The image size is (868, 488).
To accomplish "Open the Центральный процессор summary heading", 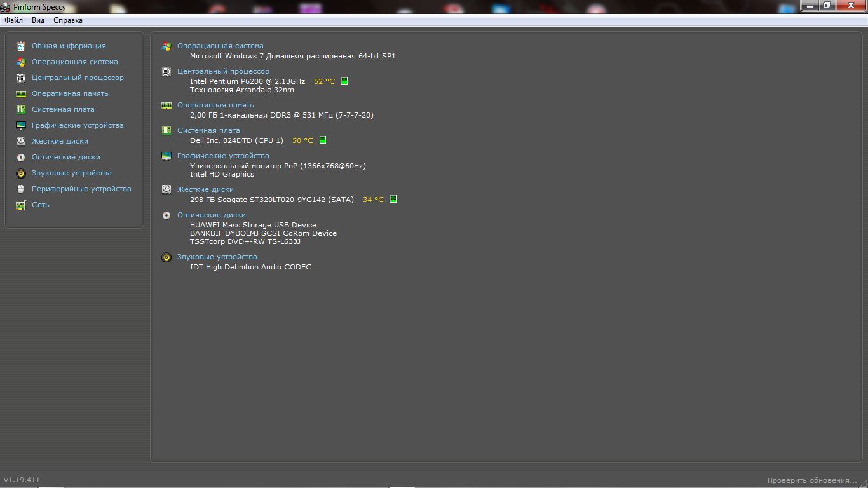I will click(223, 71).
